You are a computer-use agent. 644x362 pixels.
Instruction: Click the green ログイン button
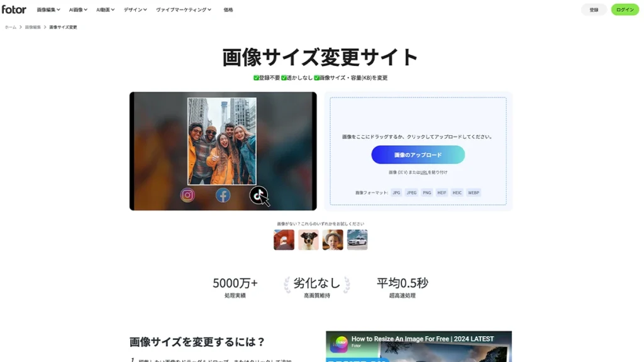625,10
